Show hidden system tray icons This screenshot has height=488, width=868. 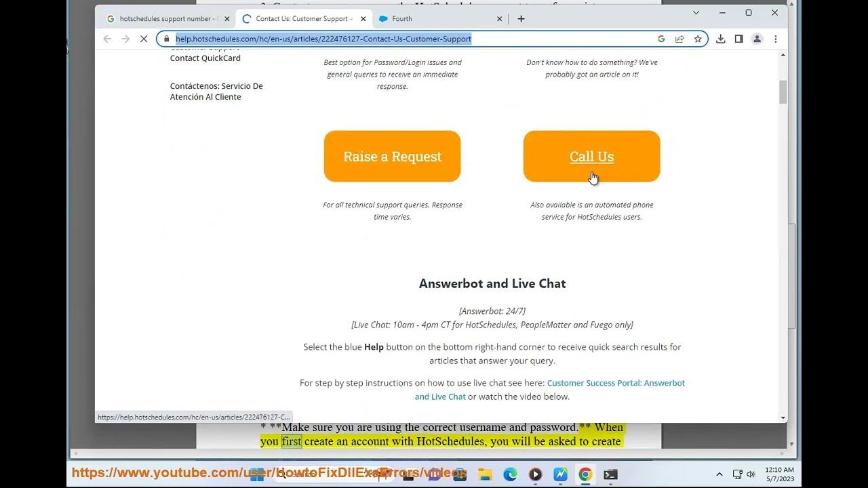[x=719, y=474]
